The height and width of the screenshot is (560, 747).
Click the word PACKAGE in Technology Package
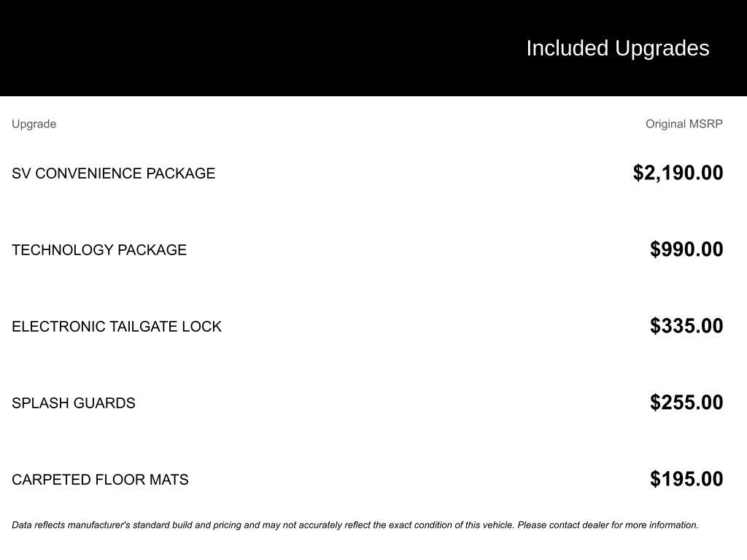pos(152,249)
